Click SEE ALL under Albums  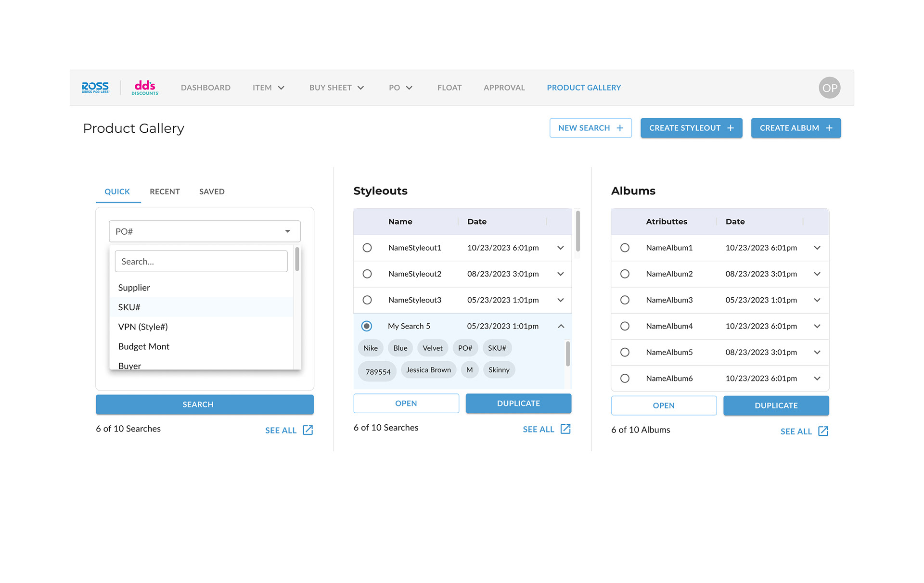(x=796, y=431)
